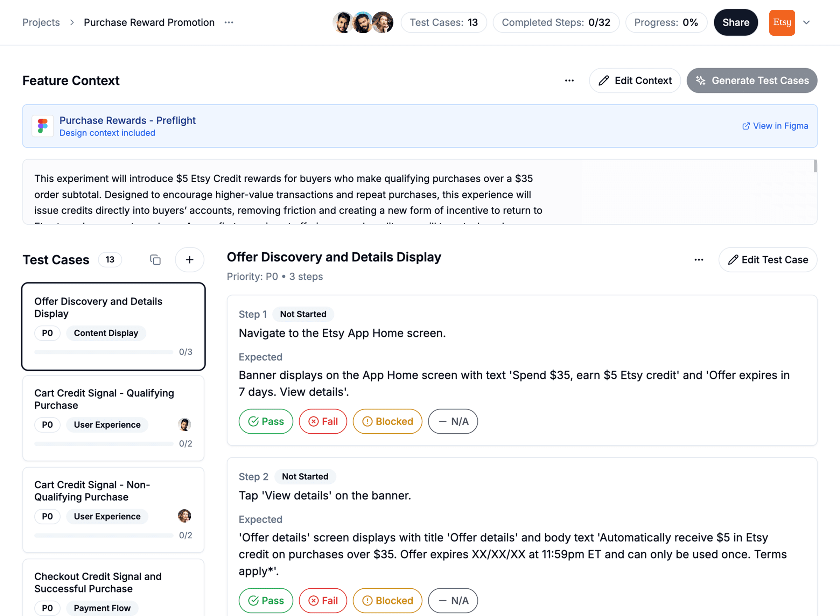This screenshot has height=616, width=840.
Task: Mark Step 2 as Blocked
Action: (x=387, y=600)
